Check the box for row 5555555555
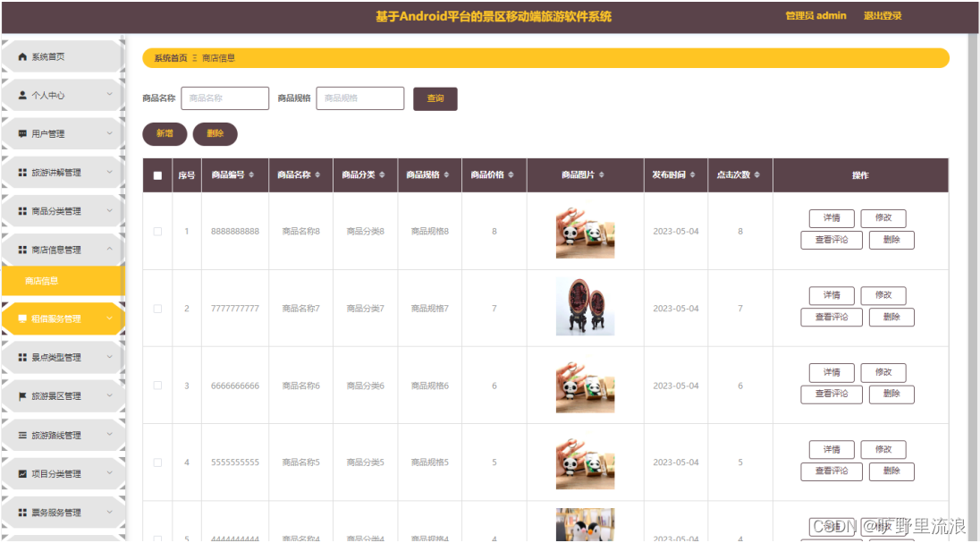Screen dimensions: 980x543 tap(157, 462)
